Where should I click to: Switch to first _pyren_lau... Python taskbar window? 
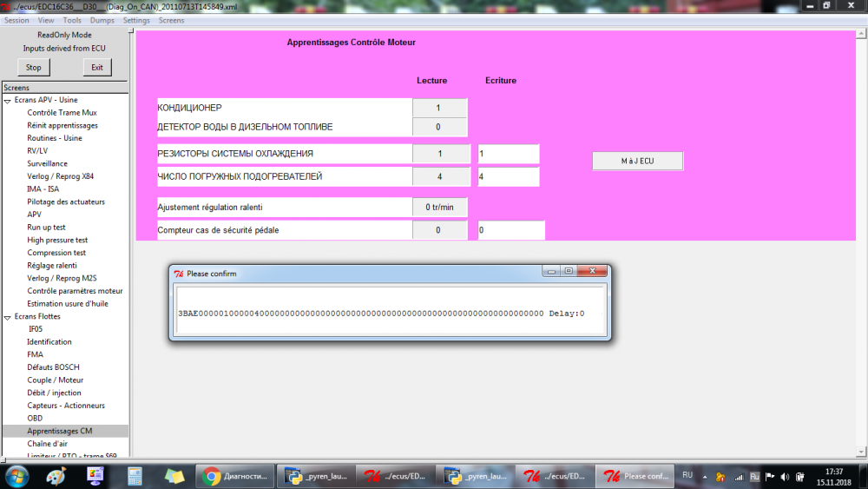[316, 476]
